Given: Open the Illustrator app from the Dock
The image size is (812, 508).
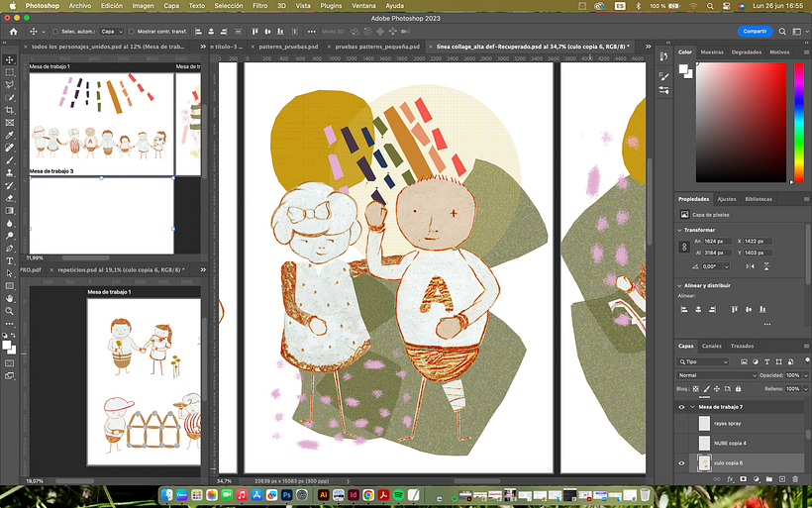Looking at the screenshot, I should (323, 494).
